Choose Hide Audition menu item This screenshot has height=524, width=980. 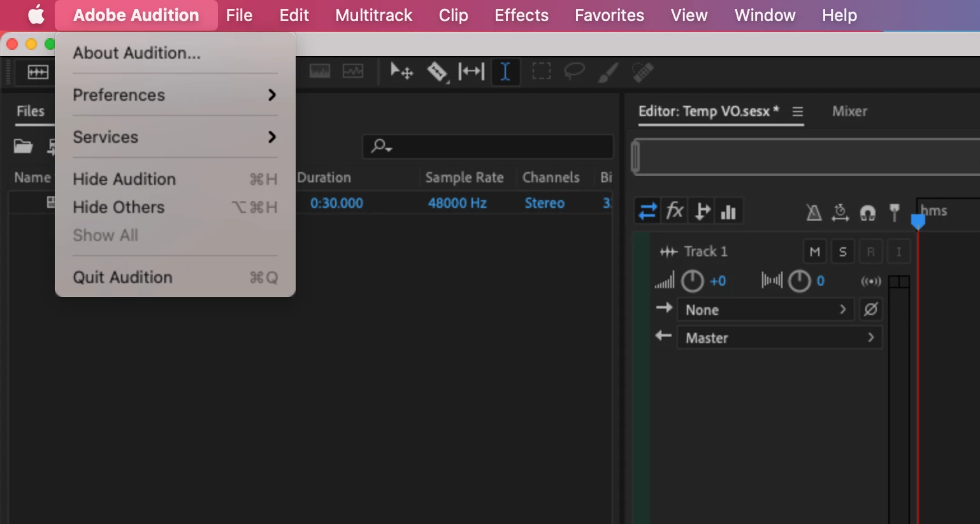pos(175,179)
